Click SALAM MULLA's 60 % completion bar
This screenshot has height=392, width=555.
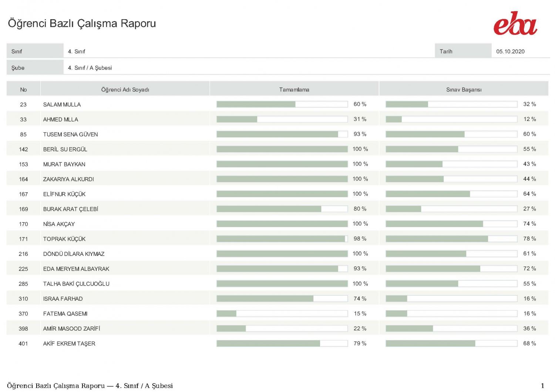[282, 104]
